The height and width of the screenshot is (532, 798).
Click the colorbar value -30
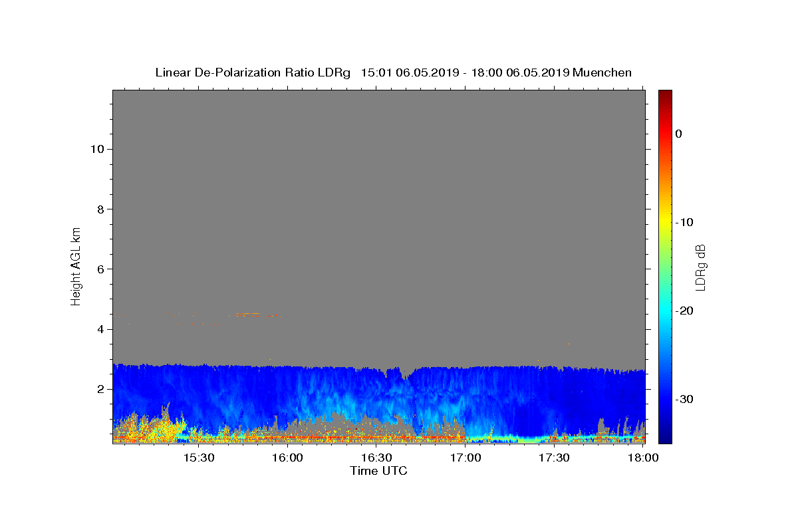[685, 399]
